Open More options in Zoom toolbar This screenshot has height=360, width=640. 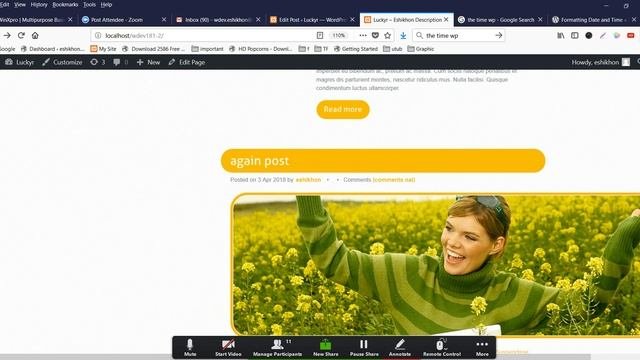click(x=482, y=348)
